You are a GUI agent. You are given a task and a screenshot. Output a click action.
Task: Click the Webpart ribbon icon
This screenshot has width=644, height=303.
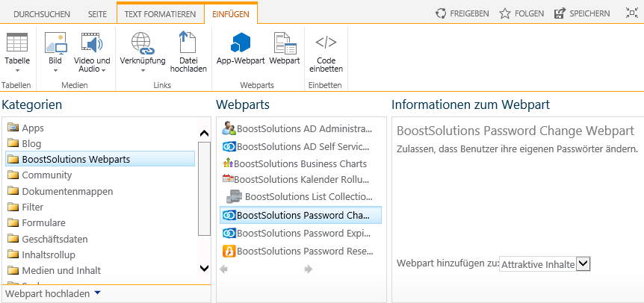285,43
